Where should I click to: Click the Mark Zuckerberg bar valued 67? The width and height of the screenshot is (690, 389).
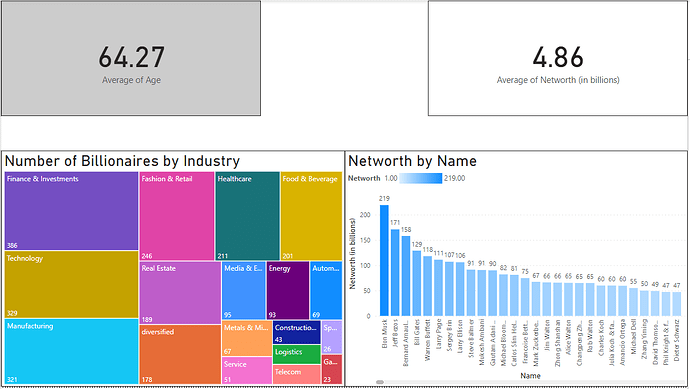coord(536,299)
